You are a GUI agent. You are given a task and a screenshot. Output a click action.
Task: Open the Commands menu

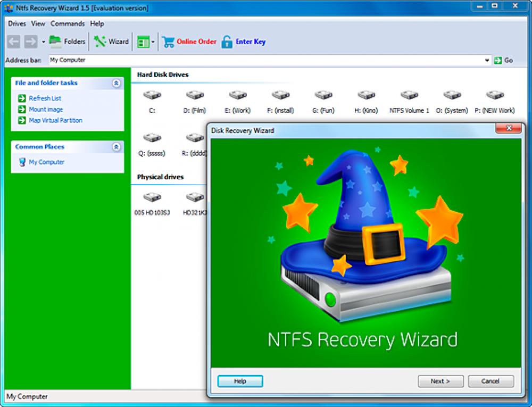[x=68, y=23]
